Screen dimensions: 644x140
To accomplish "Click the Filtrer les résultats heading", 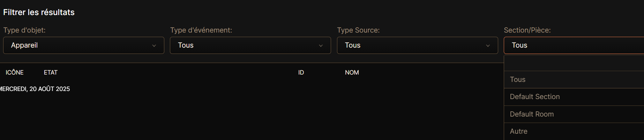I will 39,12.
